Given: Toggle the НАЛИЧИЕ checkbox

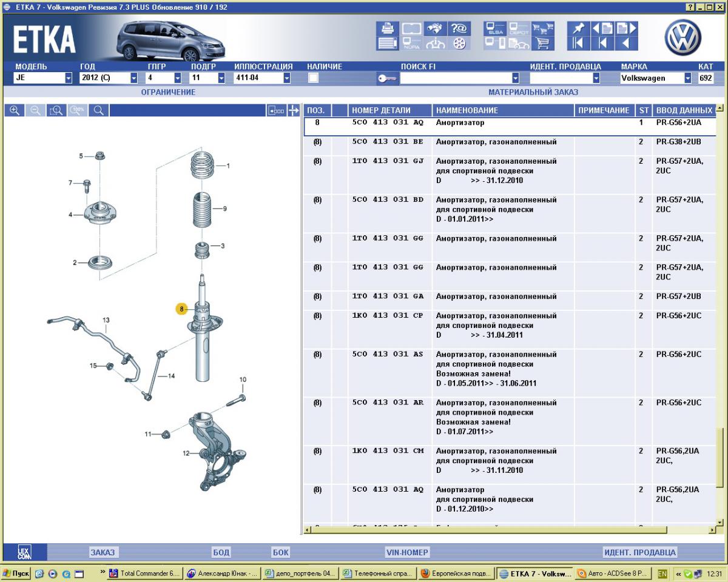Looking at the screenshot, I should coord(314,78).
